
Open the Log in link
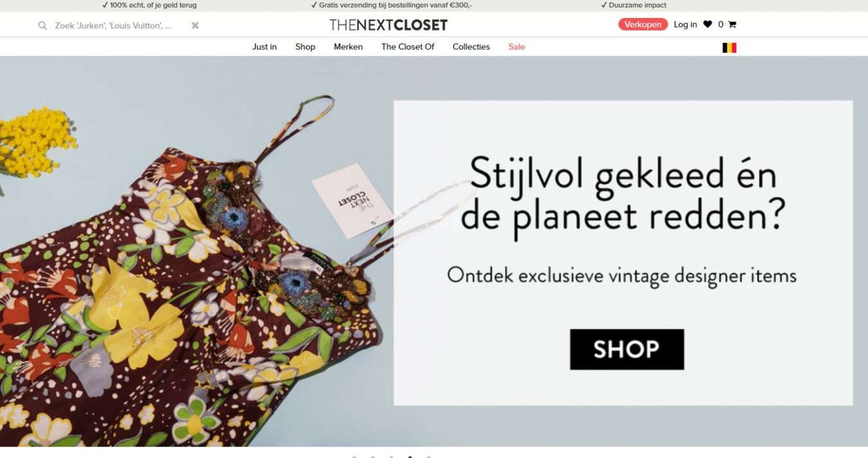pyautogui.click(x=685, y=24)
